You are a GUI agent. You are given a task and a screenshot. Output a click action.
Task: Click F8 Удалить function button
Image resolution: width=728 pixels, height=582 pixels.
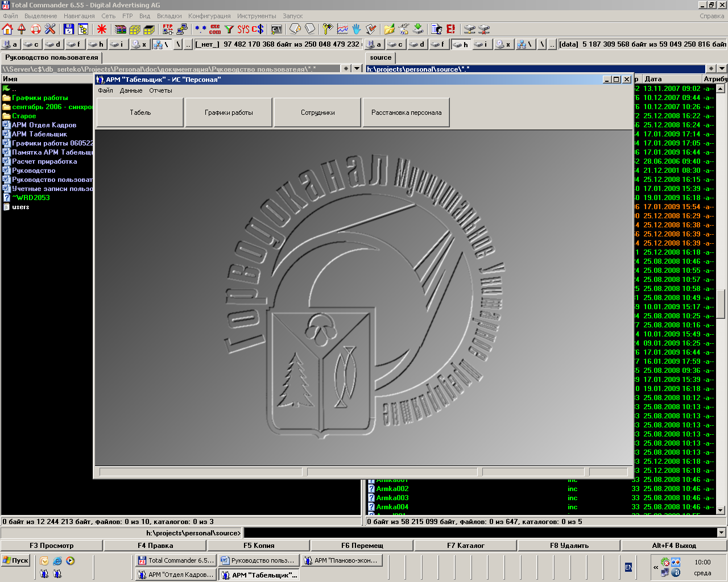click(569, 546)
